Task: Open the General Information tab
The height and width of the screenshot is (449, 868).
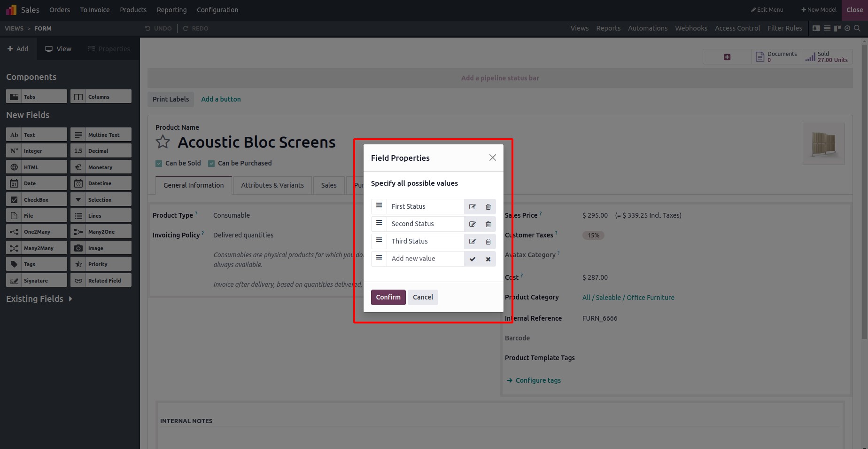Action: [194, 185]
